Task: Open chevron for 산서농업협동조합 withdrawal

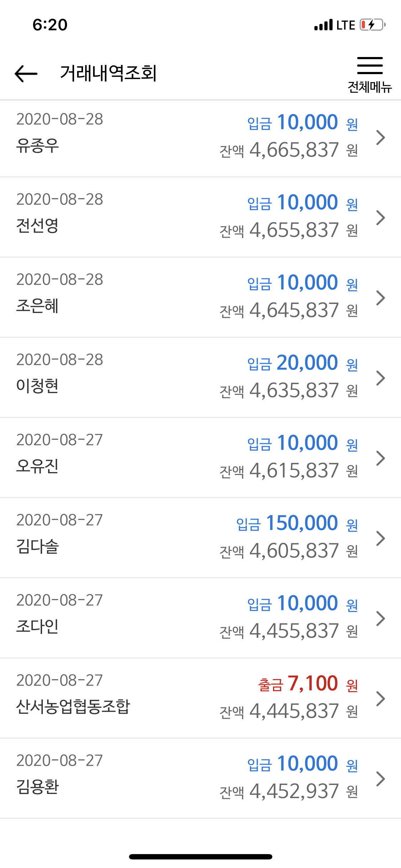Action: coord(381,699)
